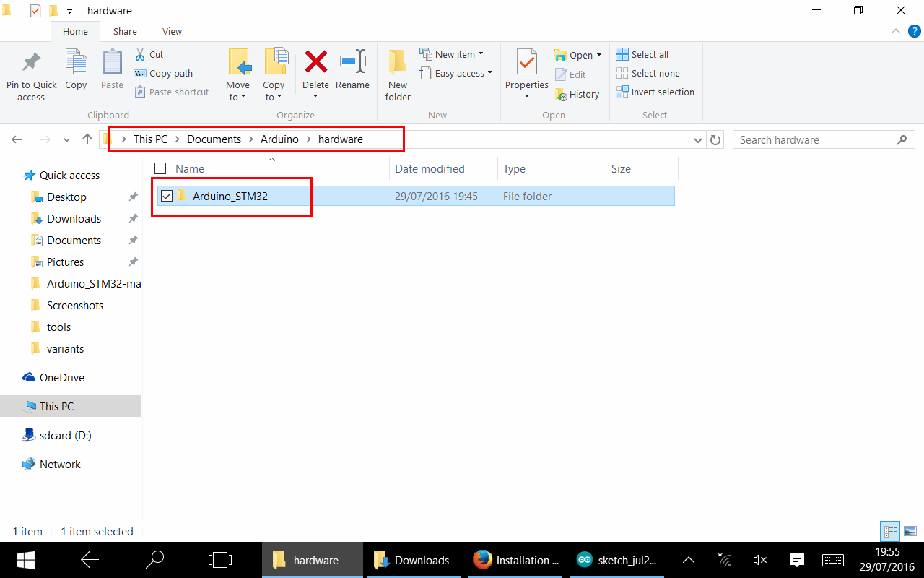Open the View ribbon tab
924x578 pixels.
(172, 31)
